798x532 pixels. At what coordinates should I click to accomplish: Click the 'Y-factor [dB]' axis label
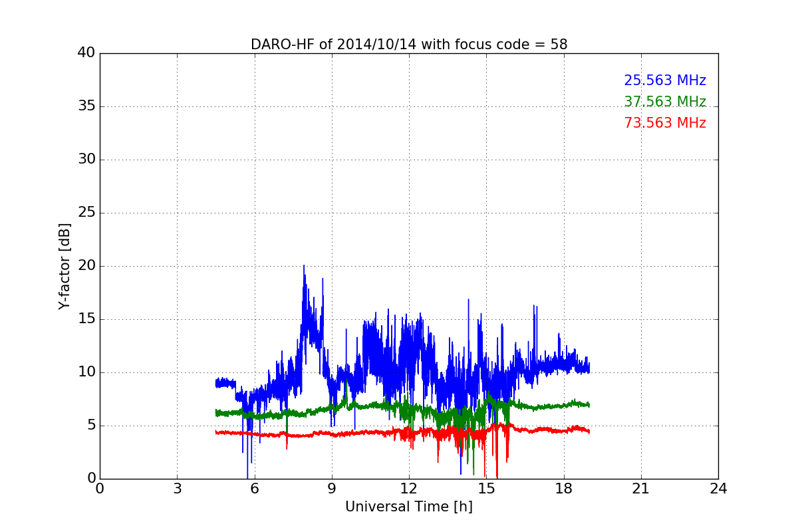65,266
